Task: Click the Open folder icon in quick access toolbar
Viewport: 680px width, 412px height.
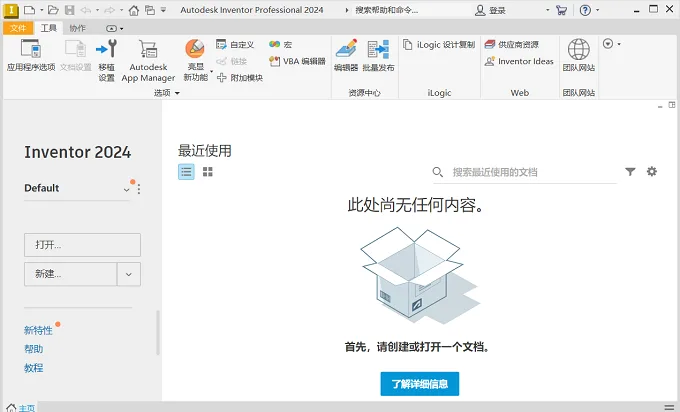Action: point(53,10)
